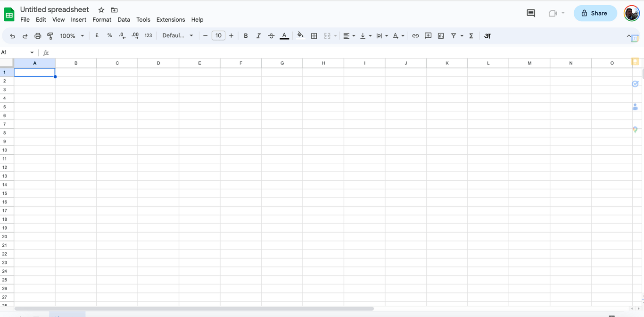
Task: Expand the merge type dropdown arrow
Action: pyautogui.click(x=336, y=36)
